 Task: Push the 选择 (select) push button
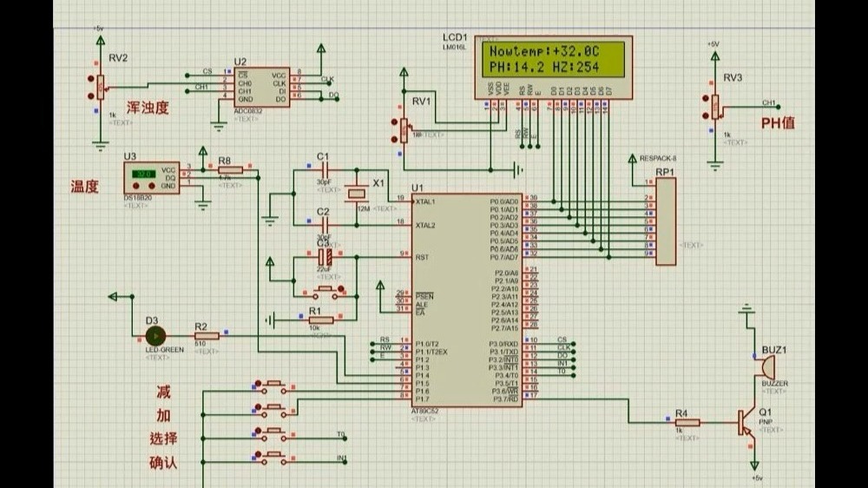coord(273,433)
